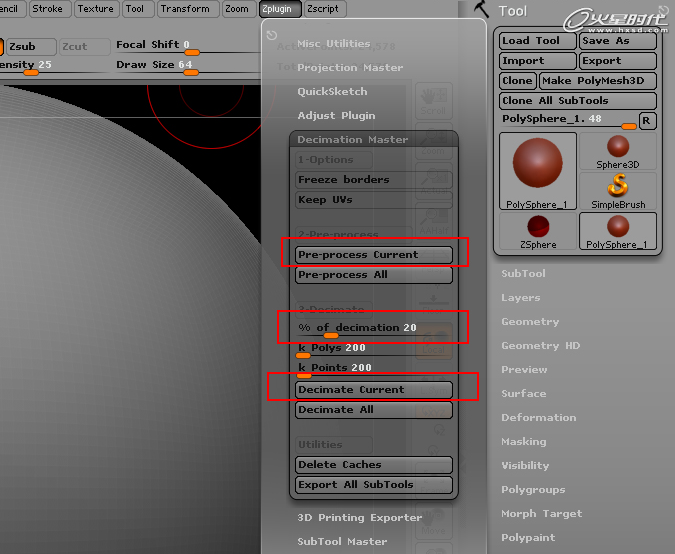675x554 pixels.
Task: Expand Projection Master section
Action: [x=350, y=68]
